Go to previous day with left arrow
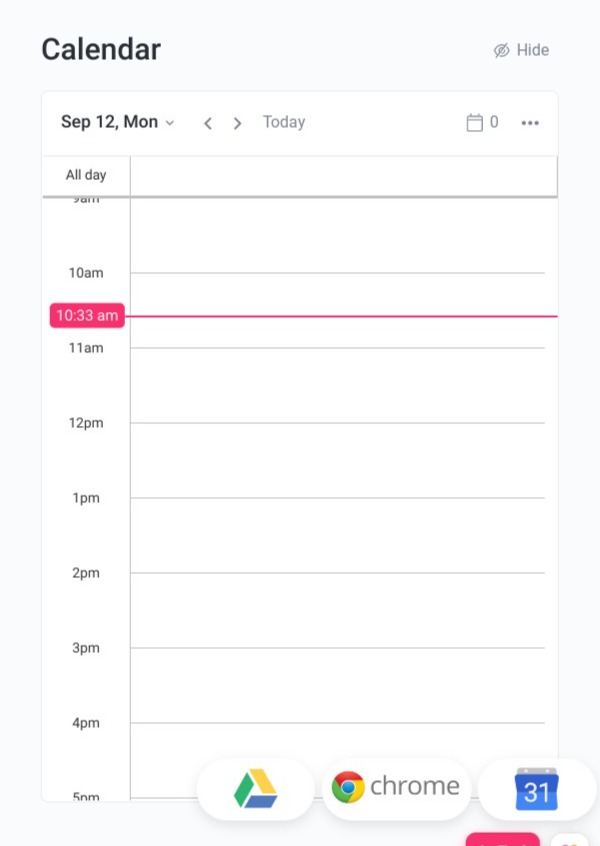600x846 pixels. coord(208,123)
